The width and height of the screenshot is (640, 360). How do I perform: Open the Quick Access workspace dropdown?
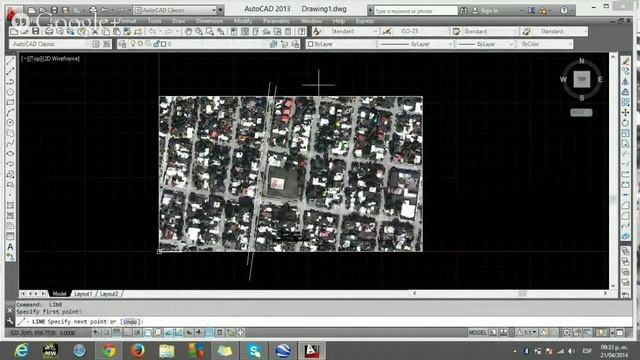[176, 10]
